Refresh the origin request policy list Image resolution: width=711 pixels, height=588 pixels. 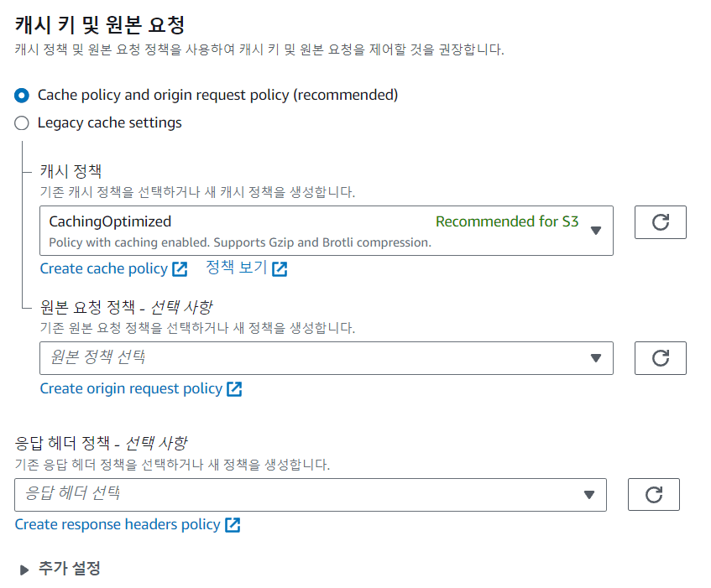click(660, 358)
